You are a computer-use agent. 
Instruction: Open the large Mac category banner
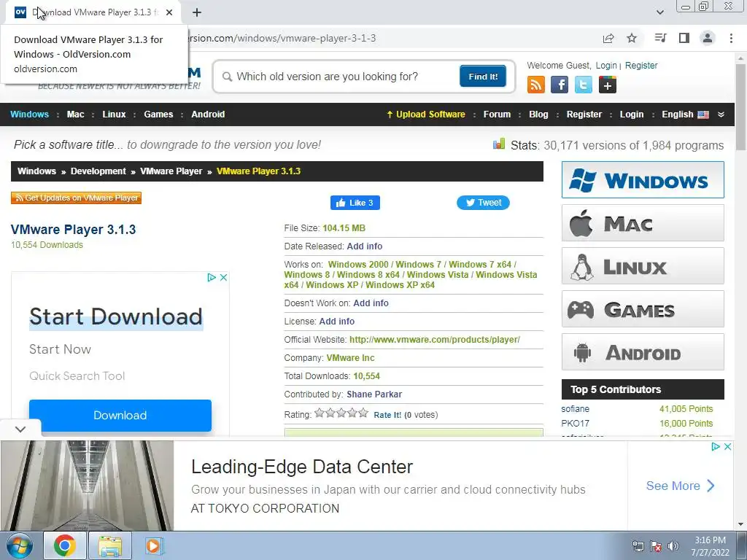click(643, 223)
